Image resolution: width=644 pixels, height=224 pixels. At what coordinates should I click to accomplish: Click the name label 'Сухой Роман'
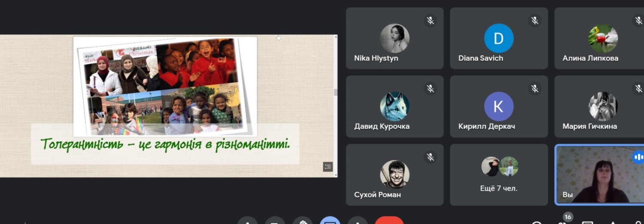coord(377,195)
